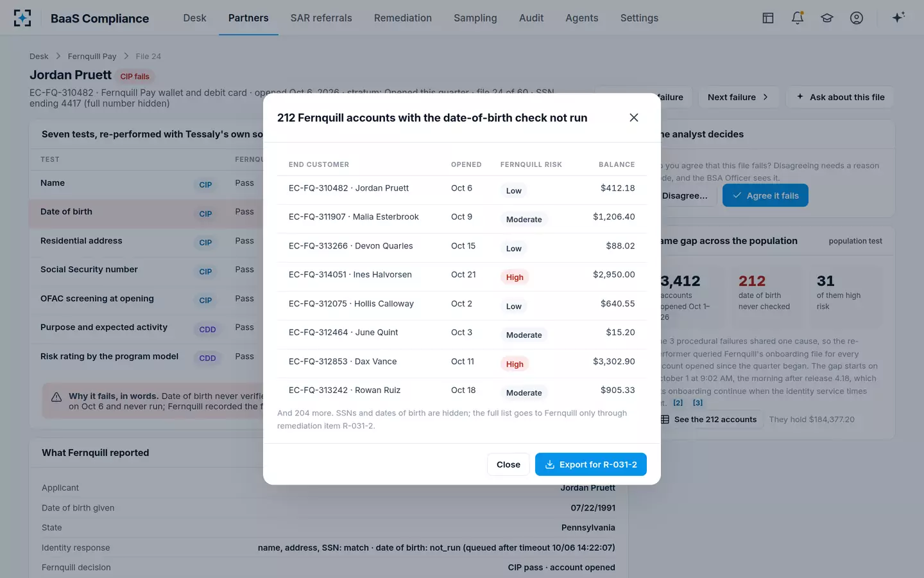
Task: Click the CIP fails badge by Jordan Pruett
Action: (135, 76)
